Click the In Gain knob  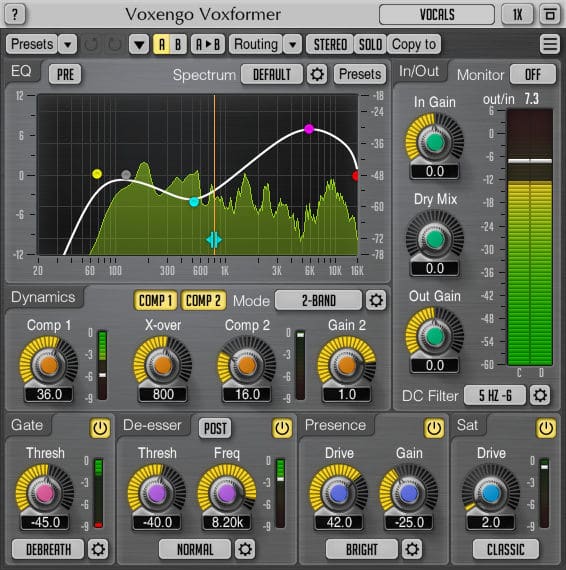[x=434, y=142]
